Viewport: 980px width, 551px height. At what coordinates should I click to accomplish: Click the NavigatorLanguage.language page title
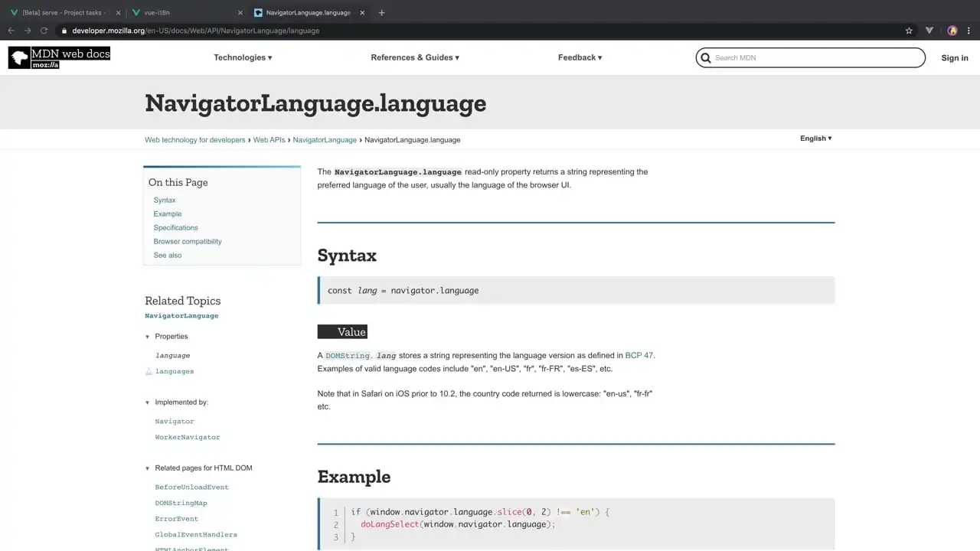coord(315,103)
